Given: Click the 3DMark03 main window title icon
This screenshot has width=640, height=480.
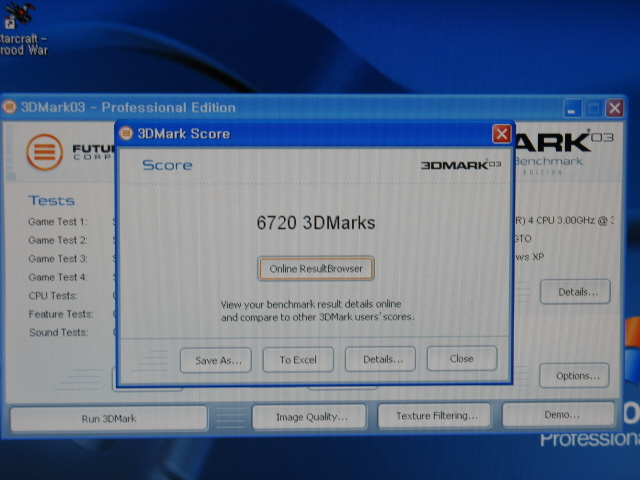Looking at the screenshot, I should pyautogui.click(x=9, y=107).
